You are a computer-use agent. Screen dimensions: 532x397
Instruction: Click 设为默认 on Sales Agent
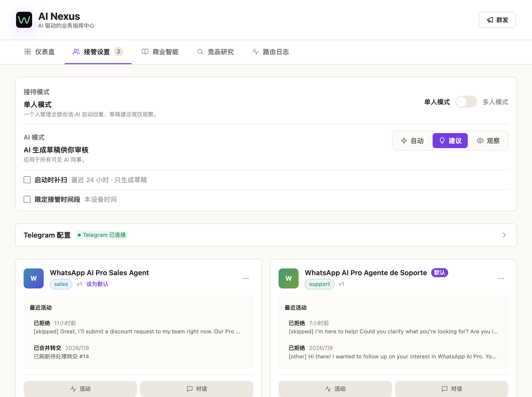(x=97, y=284)
